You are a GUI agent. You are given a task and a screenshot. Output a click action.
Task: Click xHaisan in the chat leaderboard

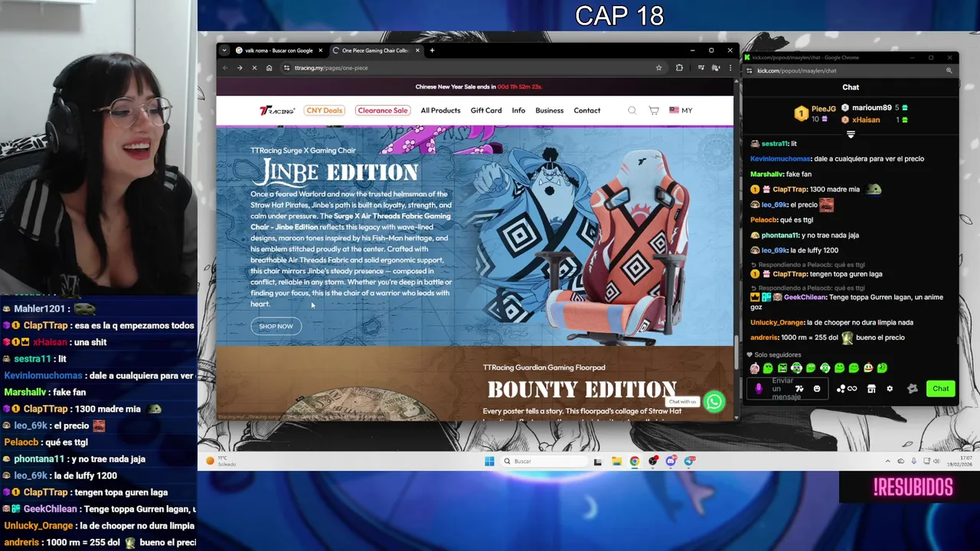866,120
